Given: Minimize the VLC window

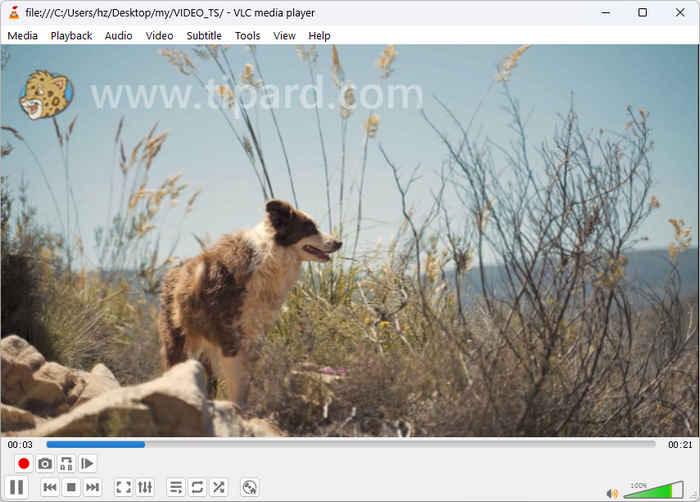Looking at the screenshot, I should 606,13.
